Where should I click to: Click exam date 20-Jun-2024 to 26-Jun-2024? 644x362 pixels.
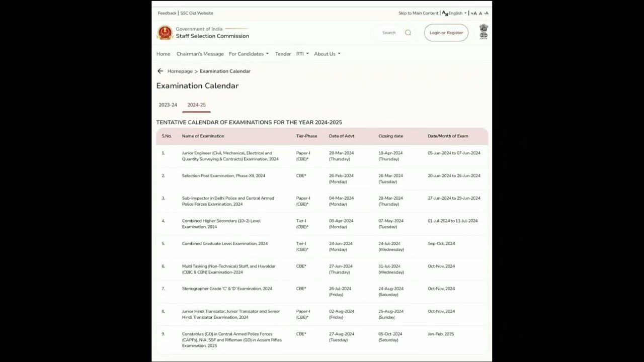click(454, 175)
